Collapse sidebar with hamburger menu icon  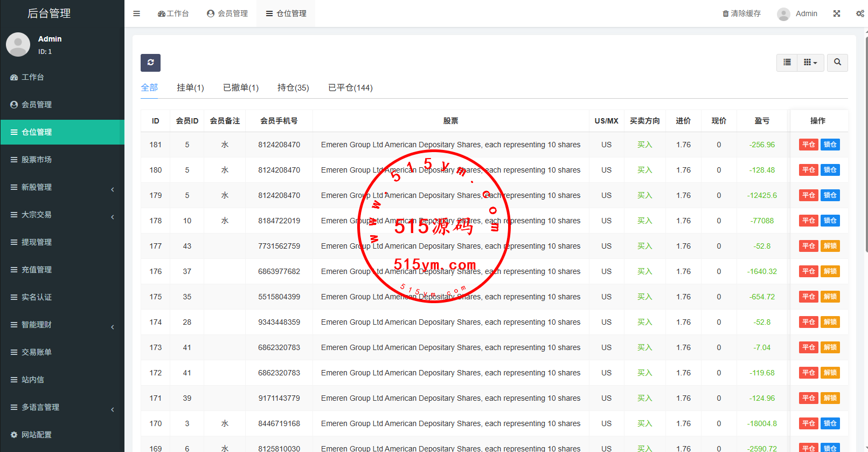[x=137, y=13]
